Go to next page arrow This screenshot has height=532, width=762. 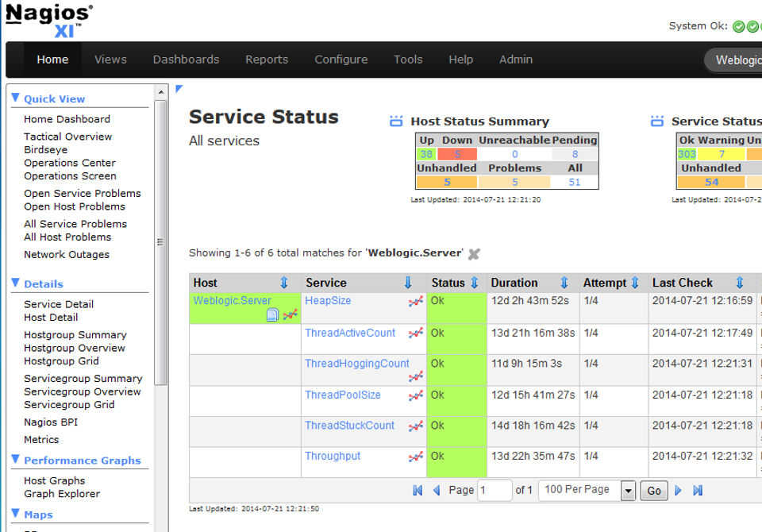[x=678, y=490]
